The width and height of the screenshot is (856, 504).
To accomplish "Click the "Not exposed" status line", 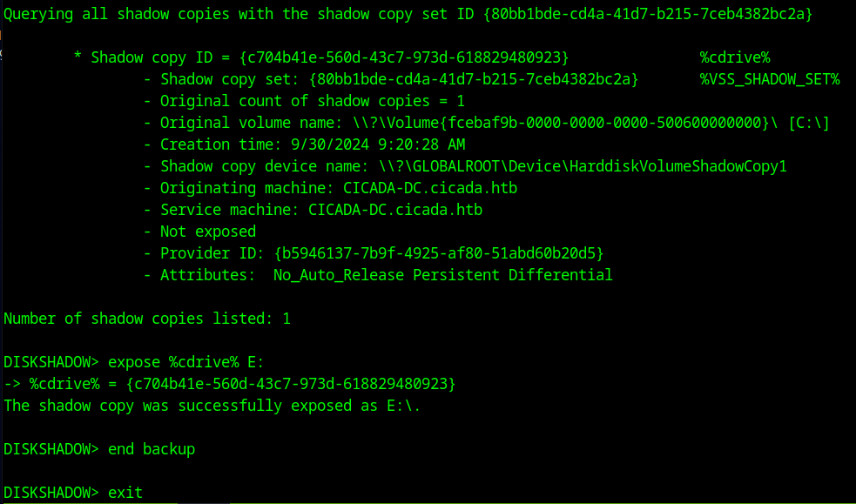I will point(207,232).
